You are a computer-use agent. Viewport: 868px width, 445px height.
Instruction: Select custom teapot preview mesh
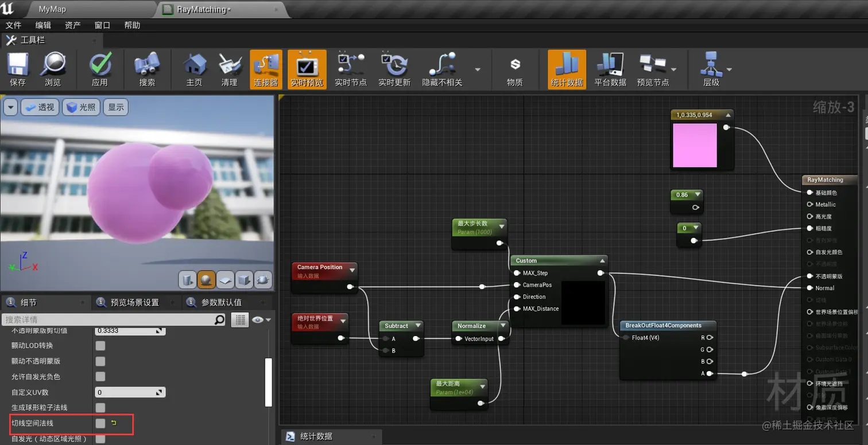coord(262,279)
